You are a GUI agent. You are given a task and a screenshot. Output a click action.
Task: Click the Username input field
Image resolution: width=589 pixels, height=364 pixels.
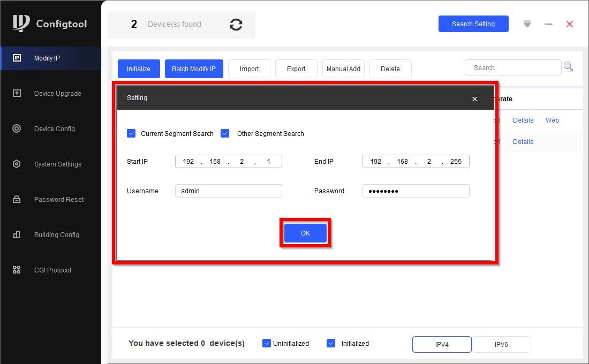pos(228,191)
